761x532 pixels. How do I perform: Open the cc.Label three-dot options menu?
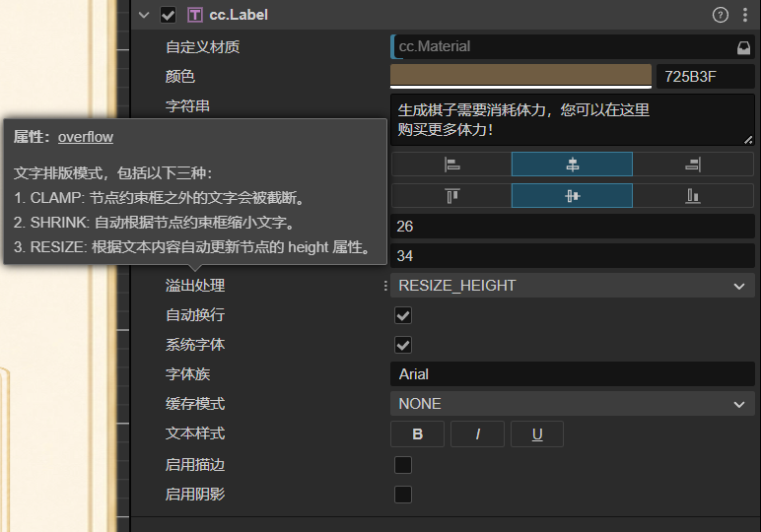[x=745, y=15]
